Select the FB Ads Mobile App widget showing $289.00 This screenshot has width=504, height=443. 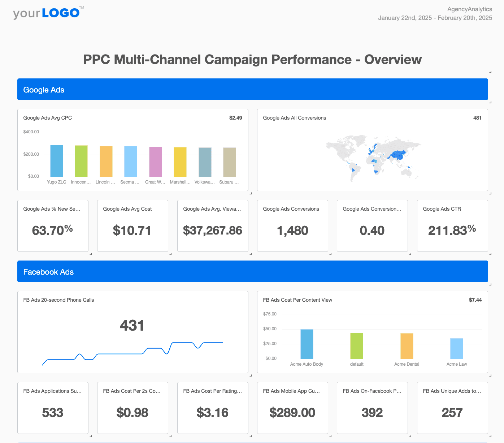(292, 408)
